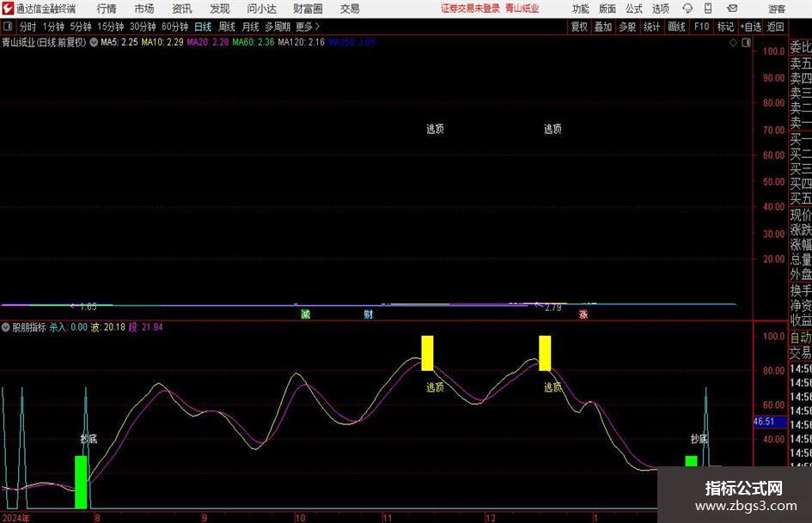The image size is (812, 523).
Task: Click the 叠加 overlay button
Action: (x=603, y=27)
